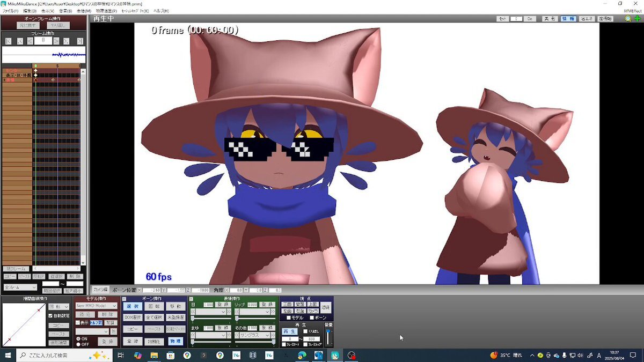Click the magnifier icon at top right
Image resolution: width=644 pixels, height=362 pixels.
click(628, 18)
